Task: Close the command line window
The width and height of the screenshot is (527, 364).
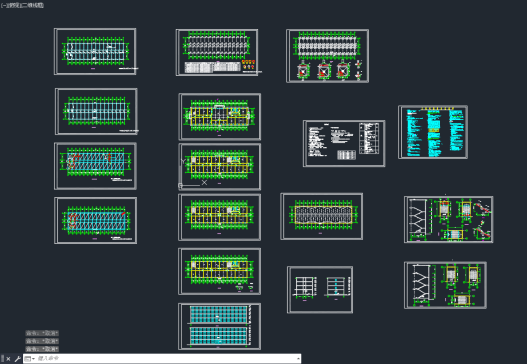Action: pos(8,359)
